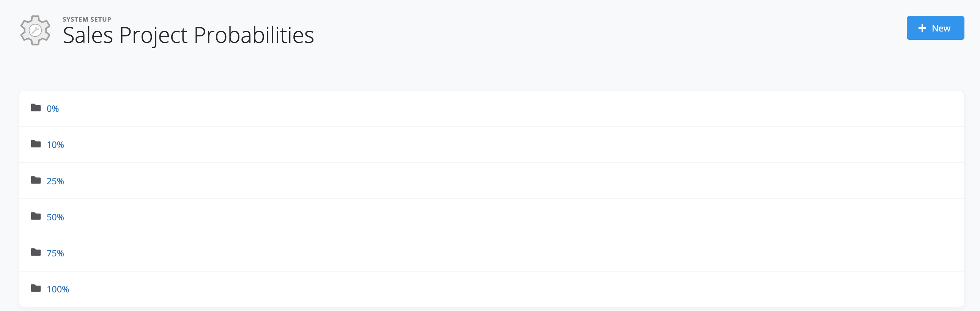Click blank space in the 50% row
This screenshot has height=311, width=980.
[x=495, y=217]
